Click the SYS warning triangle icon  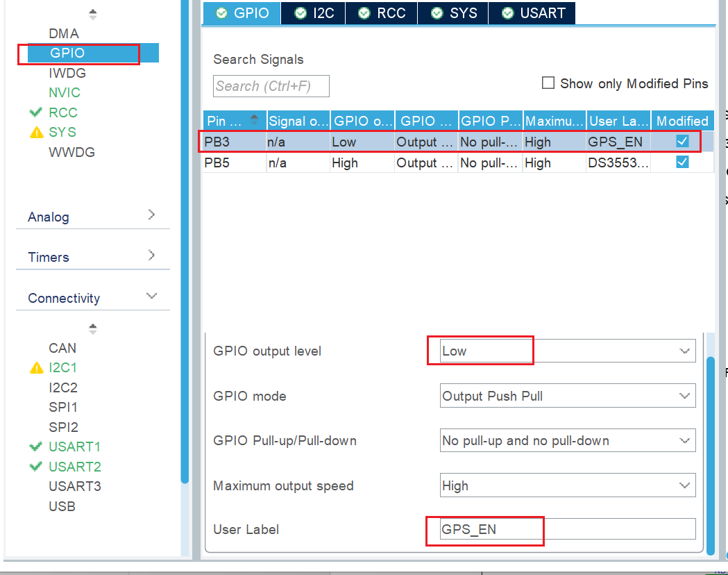pyautogui.click(x=36, y=133)
